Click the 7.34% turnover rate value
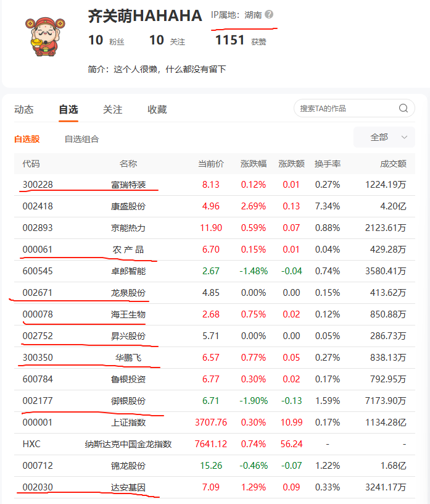This screenshot has width=430, height=504. (328, 206)
